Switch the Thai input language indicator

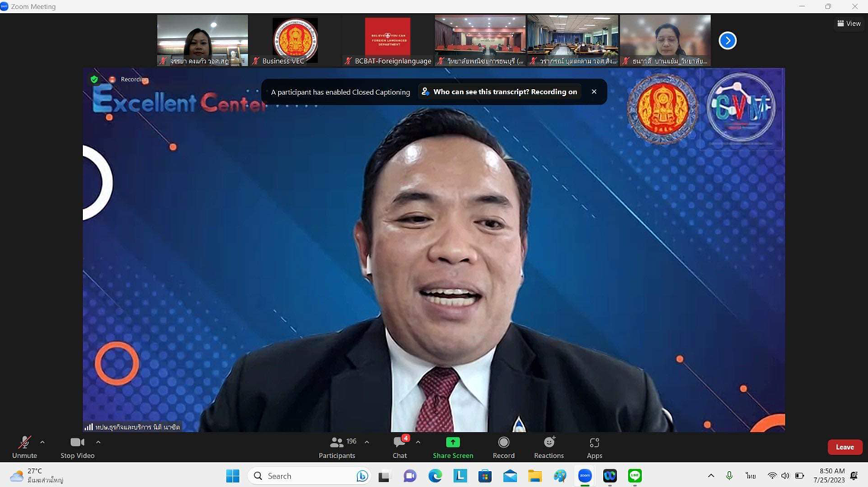[x=751, y=476]
